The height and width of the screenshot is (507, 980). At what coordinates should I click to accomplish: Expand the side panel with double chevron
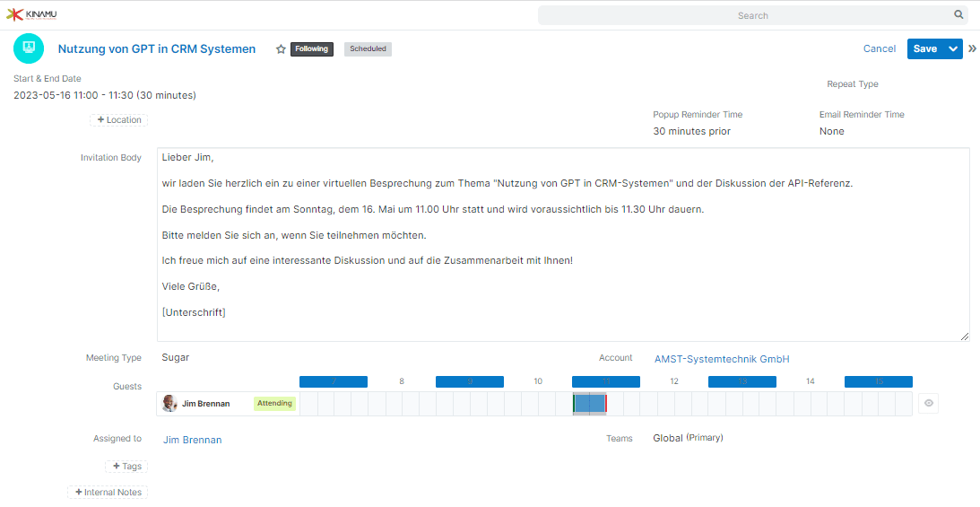click(x=972, y=48)
